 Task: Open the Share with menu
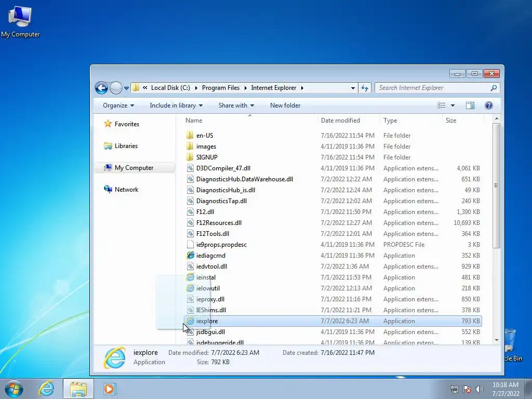tap(236, 105)
